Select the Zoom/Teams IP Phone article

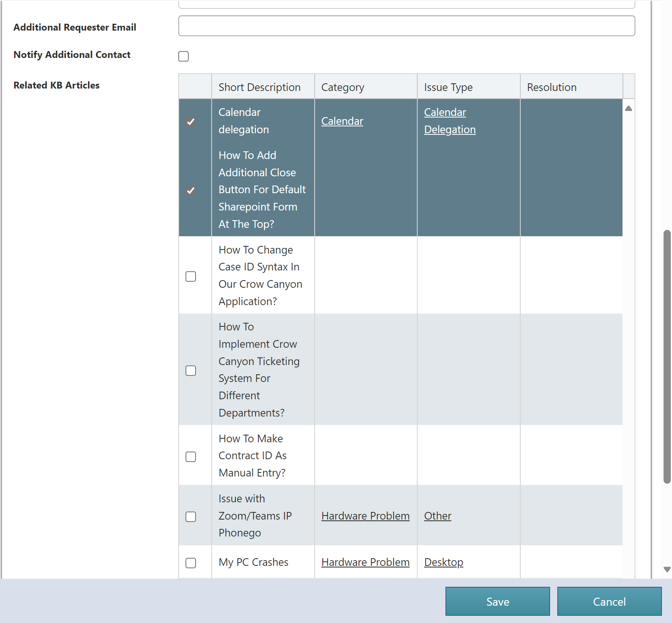point(191,517)
